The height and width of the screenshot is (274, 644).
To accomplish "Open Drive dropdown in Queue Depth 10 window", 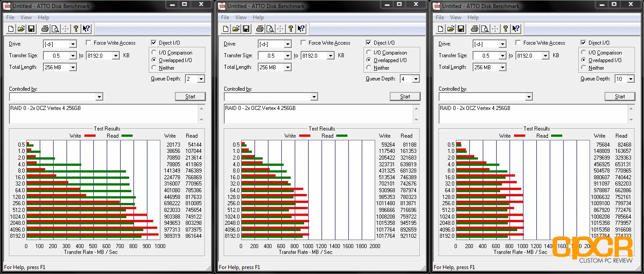I will point(502,44).
